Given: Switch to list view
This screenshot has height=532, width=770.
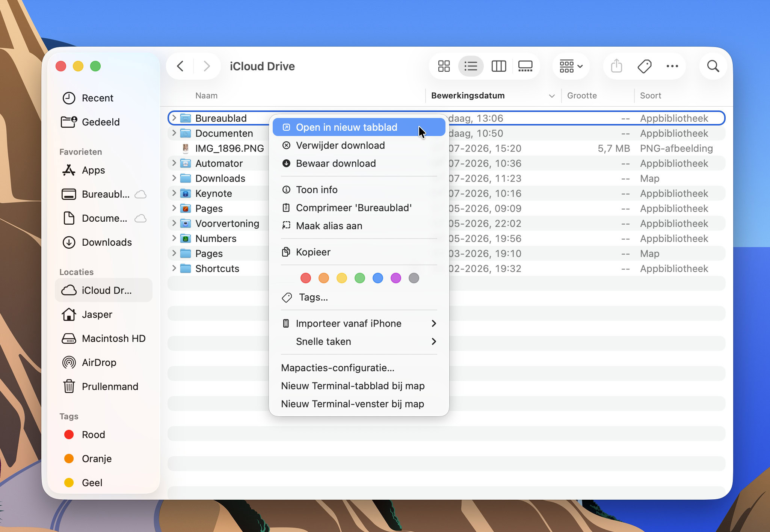Looking at the screenshot, I should tap(471, 66).
